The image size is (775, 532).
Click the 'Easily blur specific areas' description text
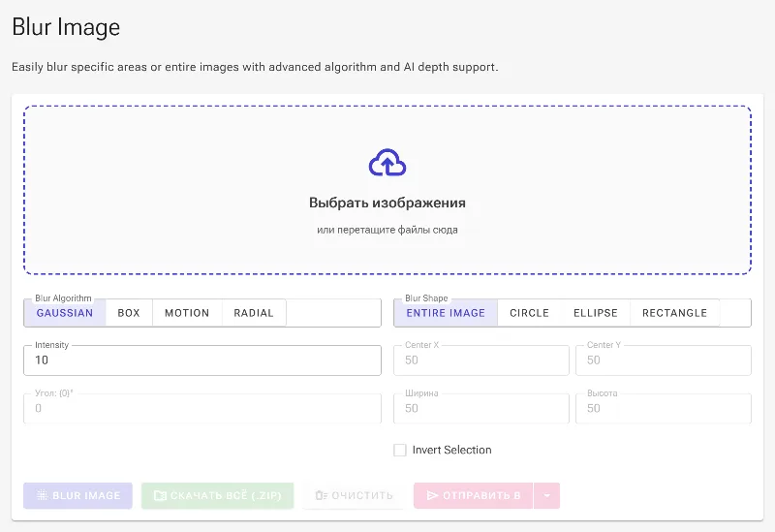255,67
